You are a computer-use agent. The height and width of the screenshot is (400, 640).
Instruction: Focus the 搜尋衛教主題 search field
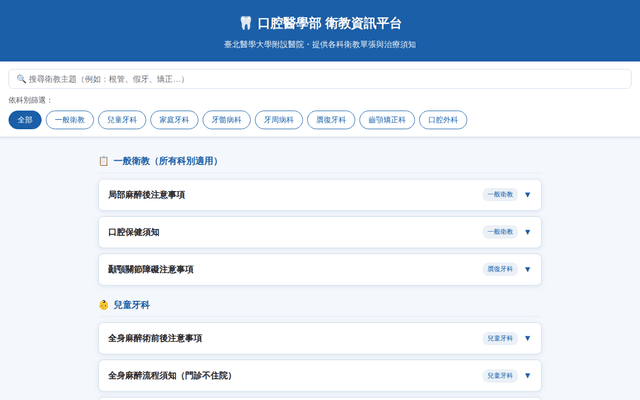pos(320,79)
